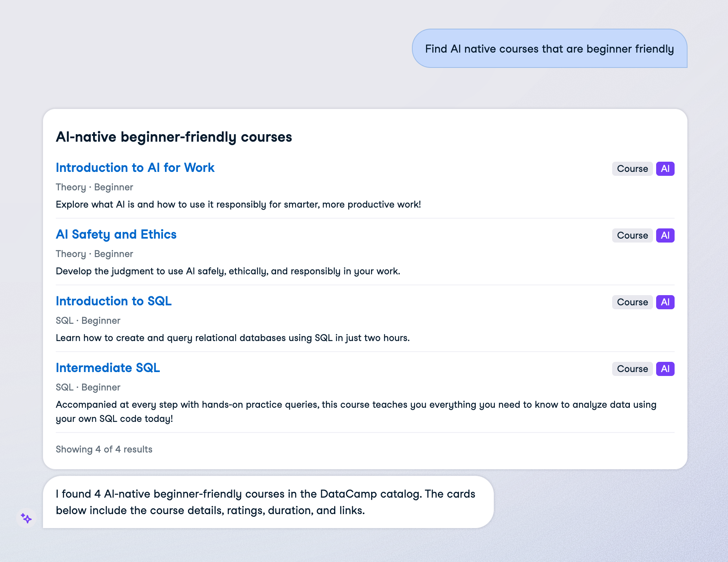Click the AI badge on AI Safety and Ethics
This screenshot has width=728, height=562.
click(665, 235)
